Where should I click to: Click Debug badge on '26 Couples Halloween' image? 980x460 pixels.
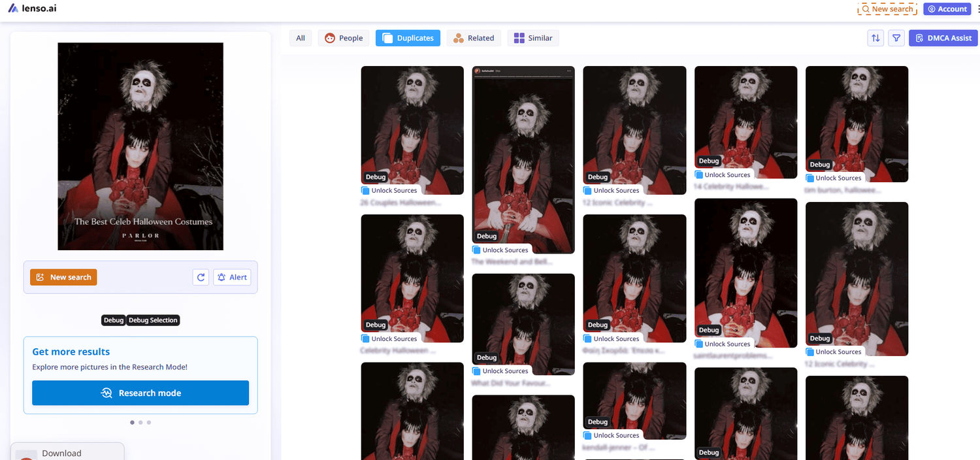376,177
